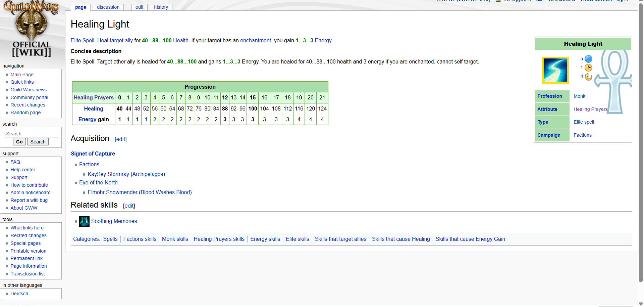
Task: Click the Profession label in infobox
Action: [x=549, y=96]
